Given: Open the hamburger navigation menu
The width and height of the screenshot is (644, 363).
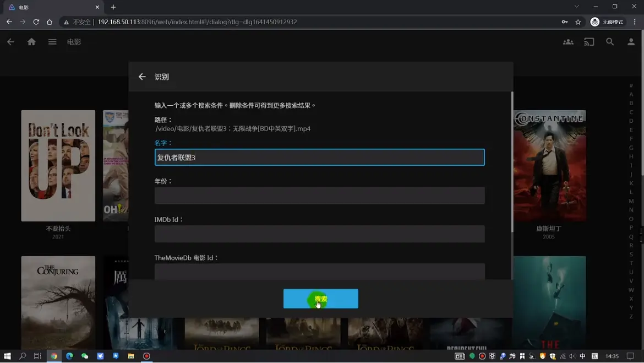Looking at the screenshot, I should 52,42.
